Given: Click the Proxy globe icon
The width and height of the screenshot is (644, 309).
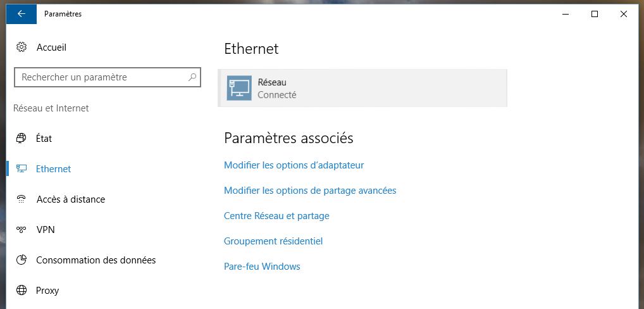Looking at the screenshot, I should click(x=22, y=291).
